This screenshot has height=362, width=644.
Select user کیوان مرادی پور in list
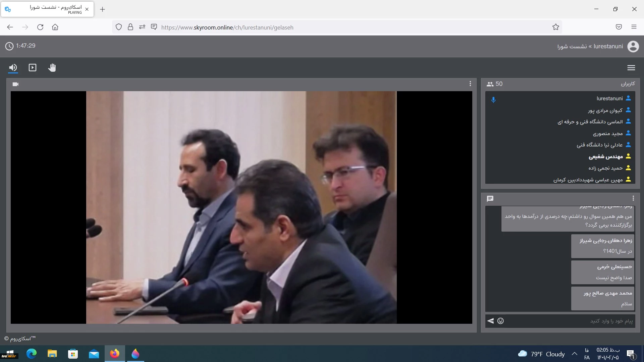[605, 110]
